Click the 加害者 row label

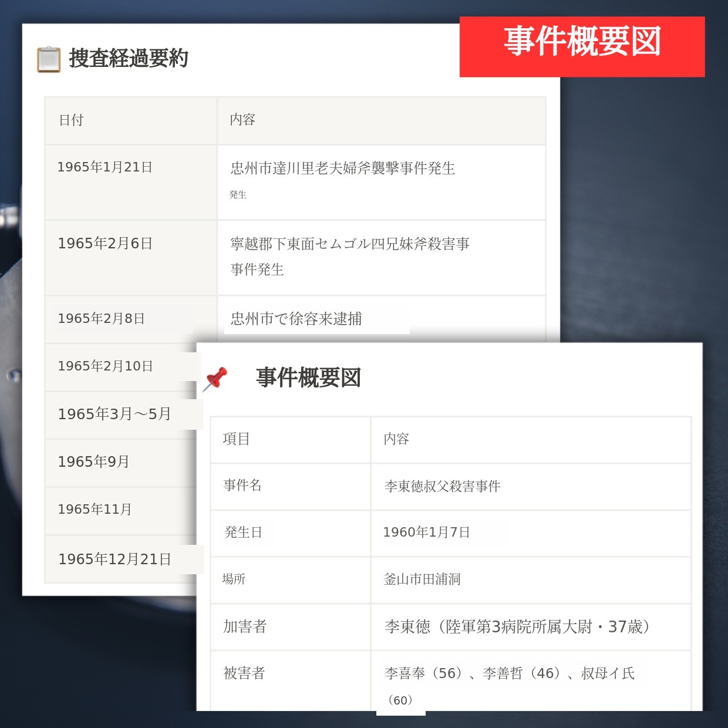tap(245, 626)
